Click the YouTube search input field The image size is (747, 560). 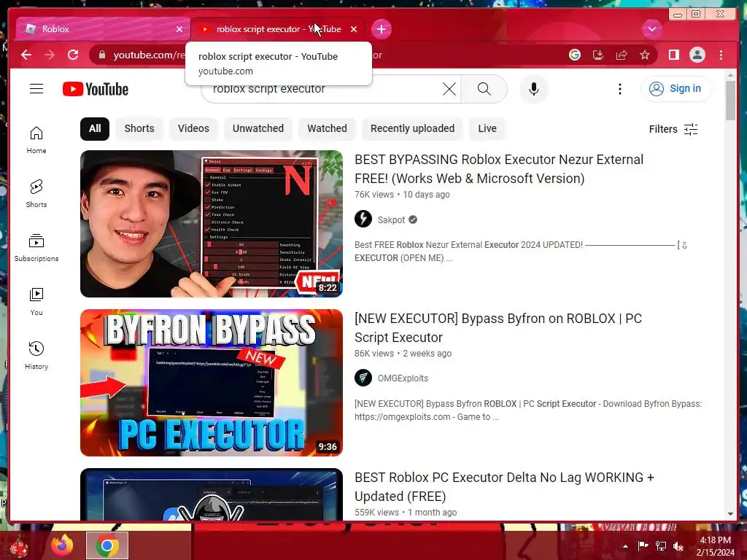[x=332, y=89]
